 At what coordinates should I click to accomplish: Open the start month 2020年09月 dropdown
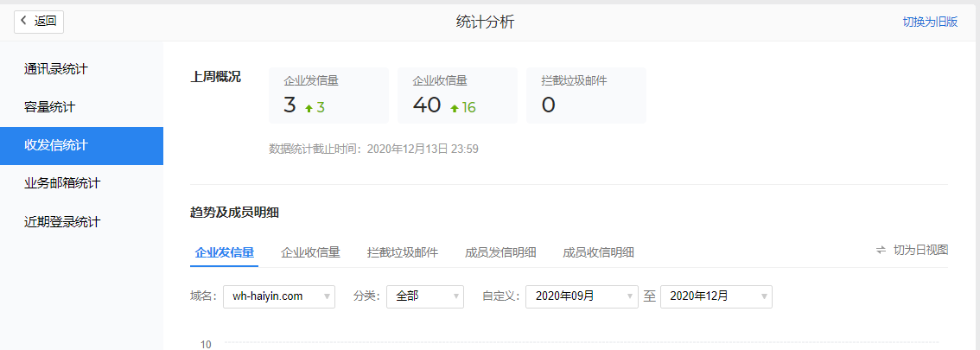coord(581,296)
